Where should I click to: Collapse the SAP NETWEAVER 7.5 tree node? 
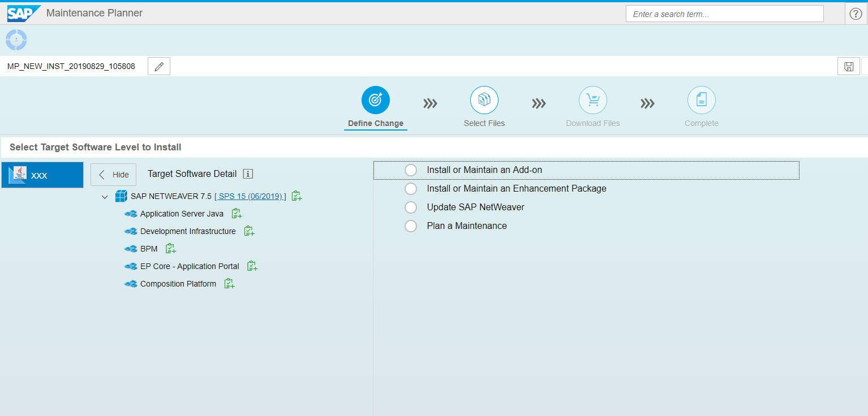click(105, 197)
